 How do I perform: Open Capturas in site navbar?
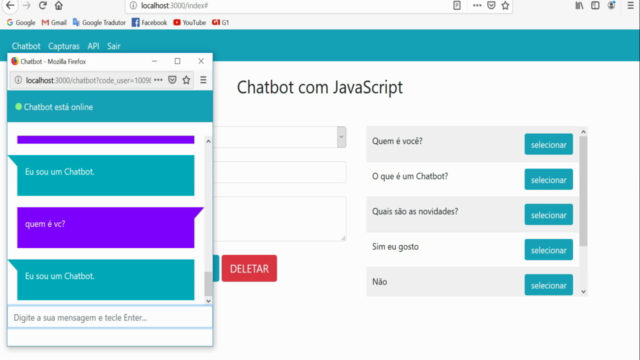click(x=64, y=46)
